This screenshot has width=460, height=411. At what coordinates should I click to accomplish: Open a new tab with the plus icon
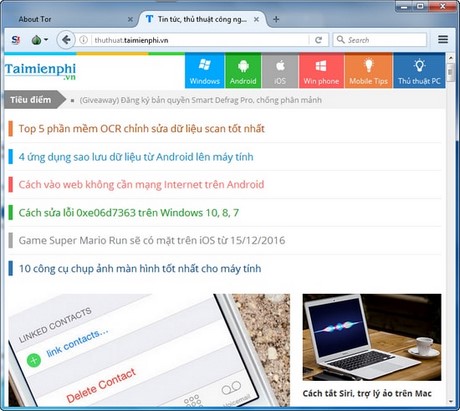click(276, 19)
